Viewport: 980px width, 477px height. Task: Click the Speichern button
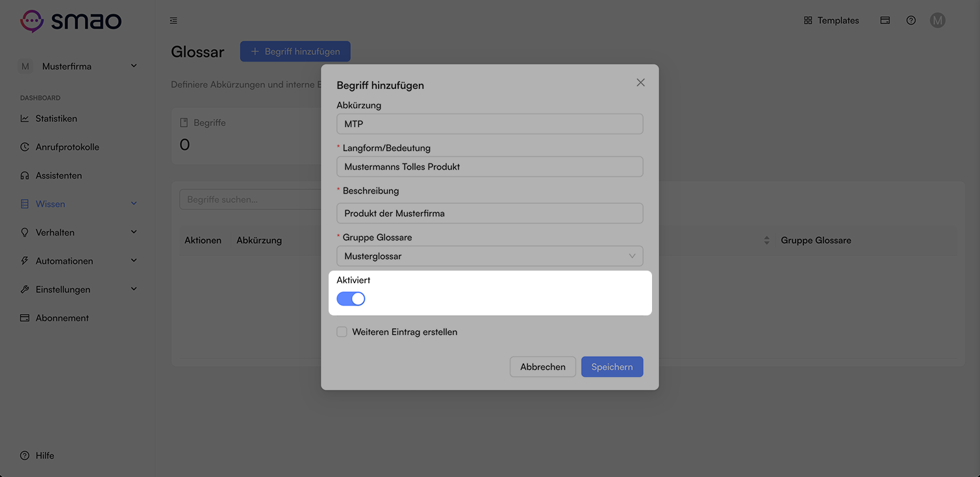click(612, 367)
